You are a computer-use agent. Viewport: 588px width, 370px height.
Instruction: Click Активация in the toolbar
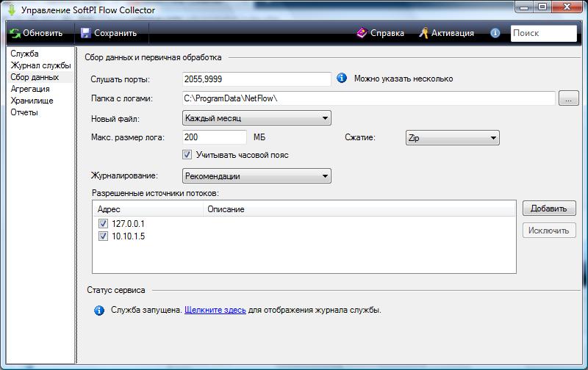pos(446,33)
